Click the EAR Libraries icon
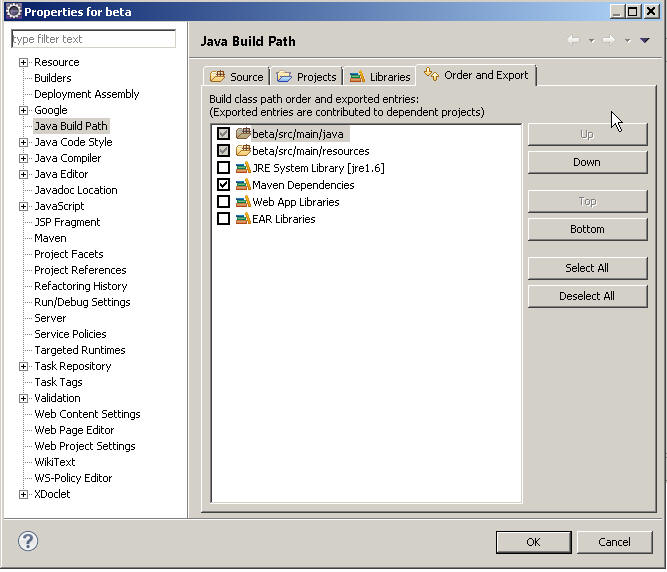The height and width of the screenshot is (572, 667). click(243, 219)
